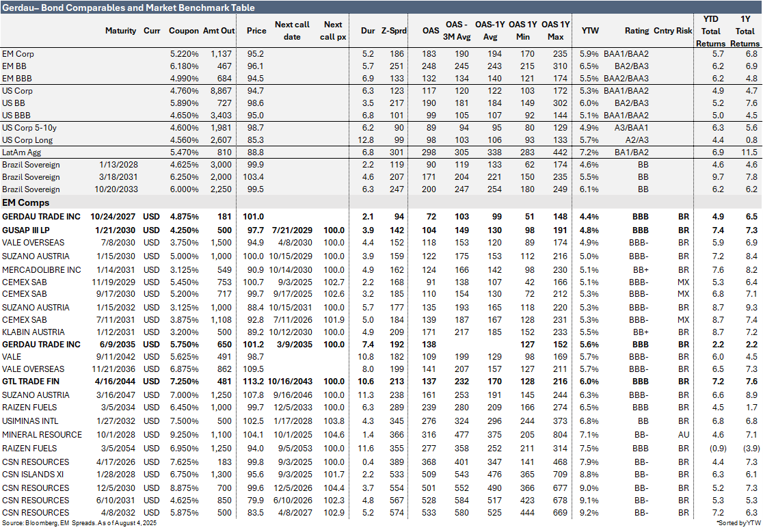Select CSN RESOURCES maturity '4/8/2032'

pos(118,513)
